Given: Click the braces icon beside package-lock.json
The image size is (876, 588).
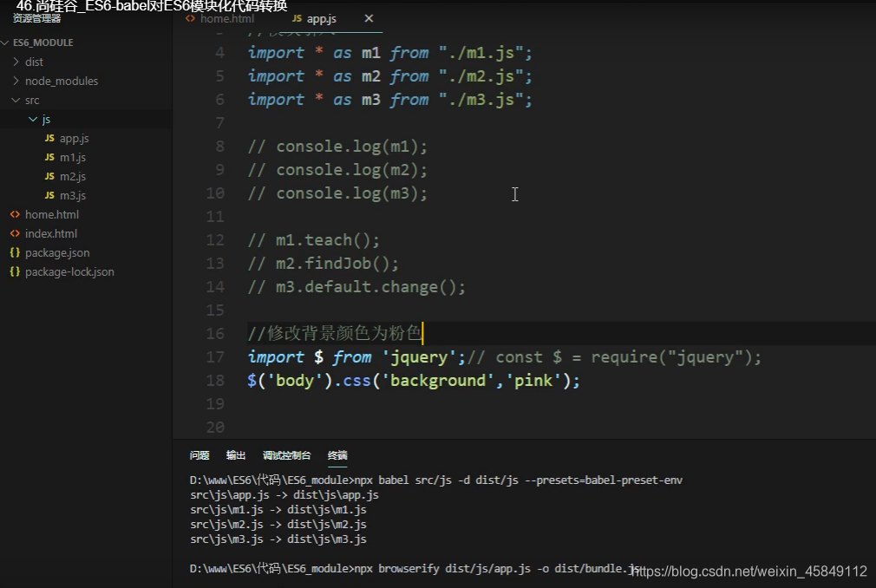Looking at the screenshot, I should click(x=15, y=271).
